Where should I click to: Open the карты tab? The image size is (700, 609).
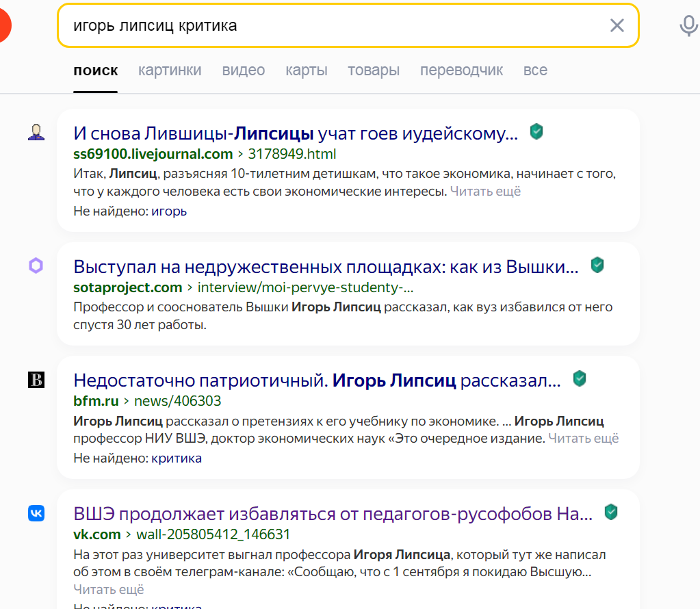[307, 70]
